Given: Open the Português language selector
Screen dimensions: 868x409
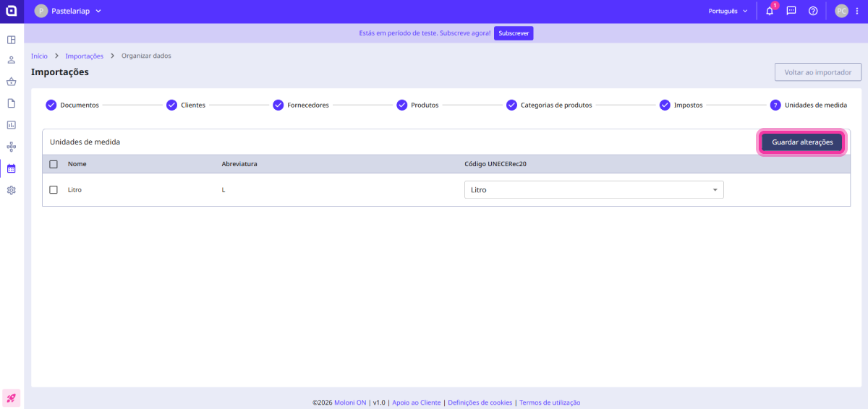Looking at the screenshot, I should point(727,12).
